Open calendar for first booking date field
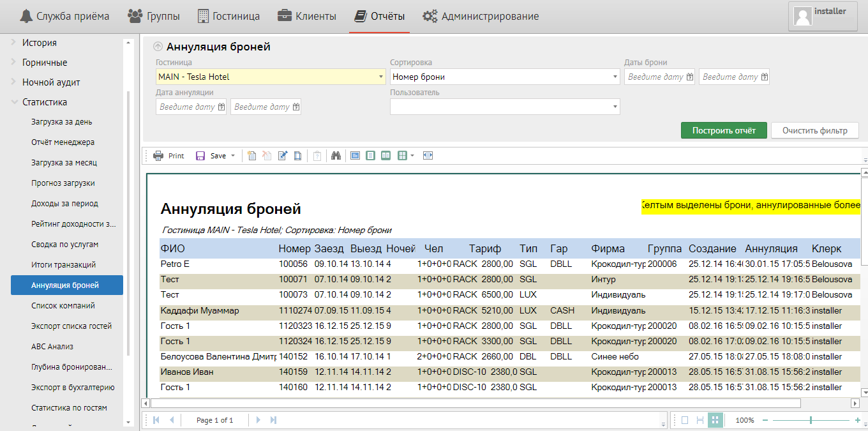This screenshot has width=868, height=431. [x=689, y=77]
